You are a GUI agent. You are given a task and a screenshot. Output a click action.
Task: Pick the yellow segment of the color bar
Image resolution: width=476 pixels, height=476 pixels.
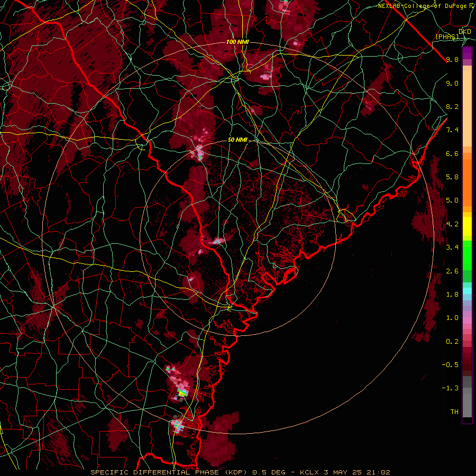[x=467, y=226]
